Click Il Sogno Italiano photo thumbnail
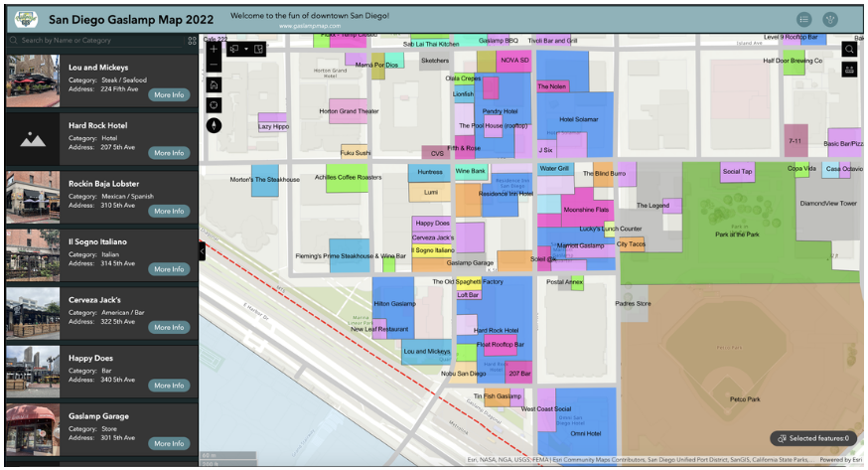Image resolution: width=868 pixels, height=470 pixels. [x=33, y=255]
